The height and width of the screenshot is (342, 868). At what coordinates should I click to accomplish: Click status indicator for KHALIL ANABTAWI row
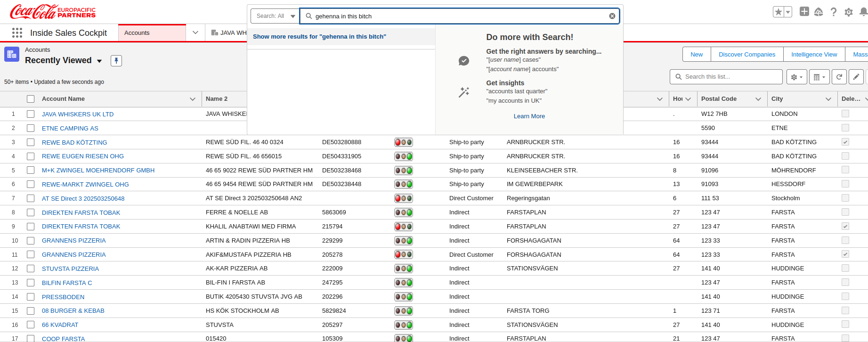pyautogui.click(x=404, y=227)
